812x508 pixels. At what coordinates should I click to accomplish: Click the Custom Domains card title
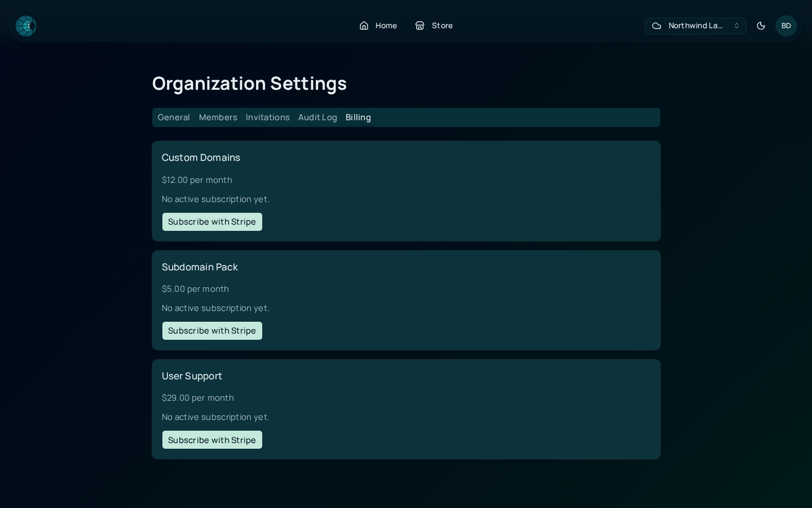pos(201,157)
